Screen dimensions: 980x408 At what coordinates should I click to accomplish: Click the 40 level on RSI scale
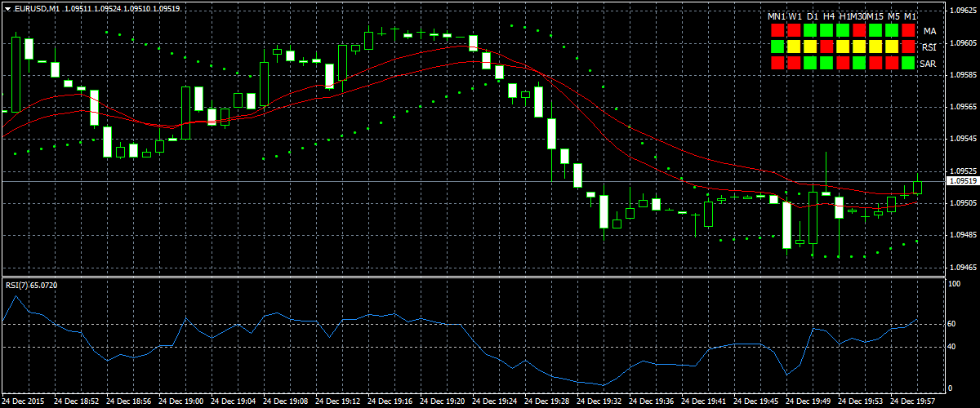point(952,347)
